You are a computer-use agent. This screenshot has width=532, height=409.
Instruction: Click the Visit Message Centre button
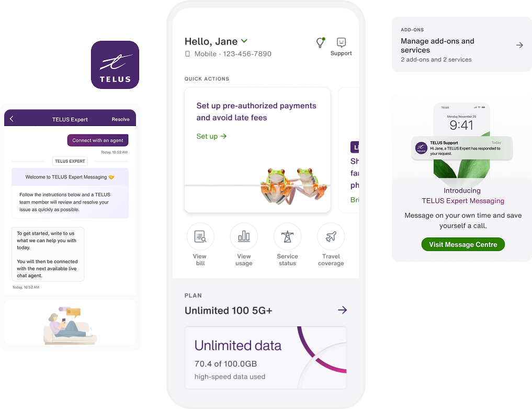463,245
